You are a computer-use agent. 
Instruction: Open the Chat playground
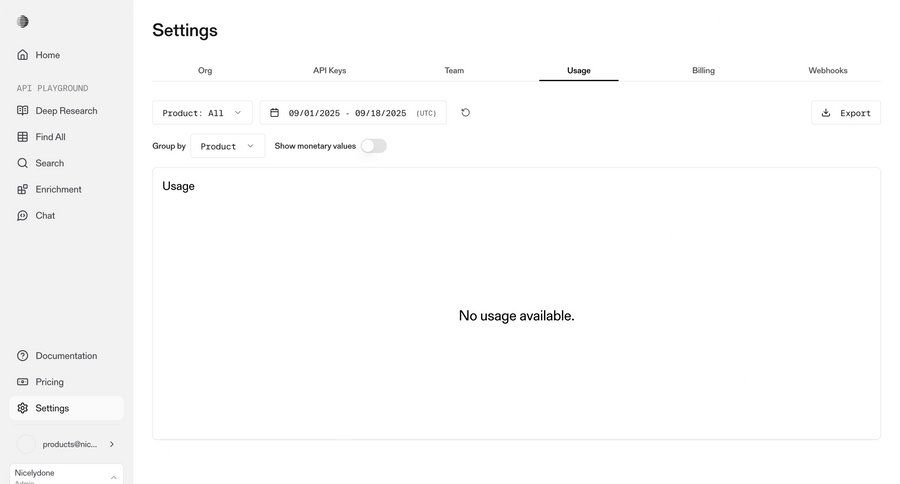45,215
